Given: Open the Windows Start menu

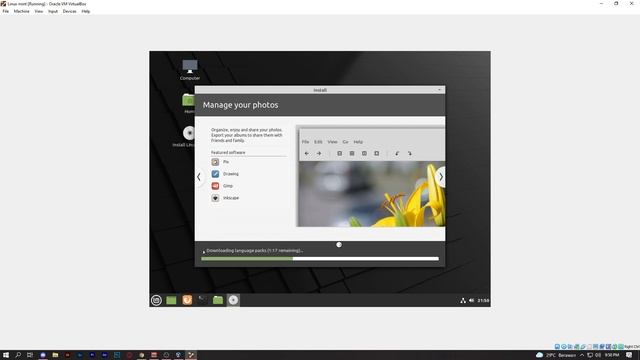Looking at the screenshot, I should [x=6, y=355].
